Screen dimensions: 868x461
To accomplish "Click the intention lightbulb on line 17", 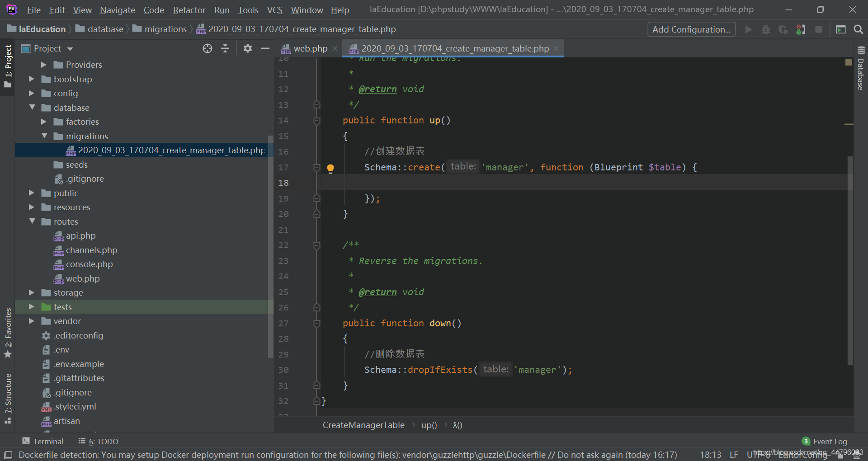I will click(x=330, y=169).
